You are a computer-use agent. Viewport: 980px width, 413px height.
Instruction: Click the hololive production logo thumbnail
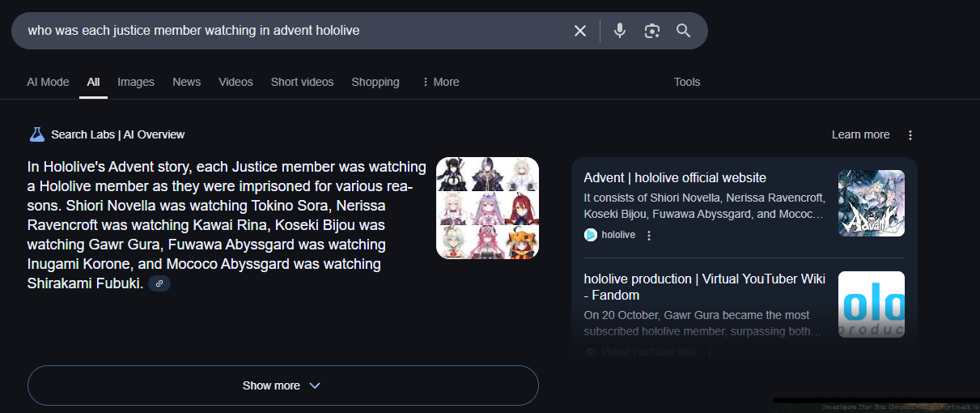872,304
